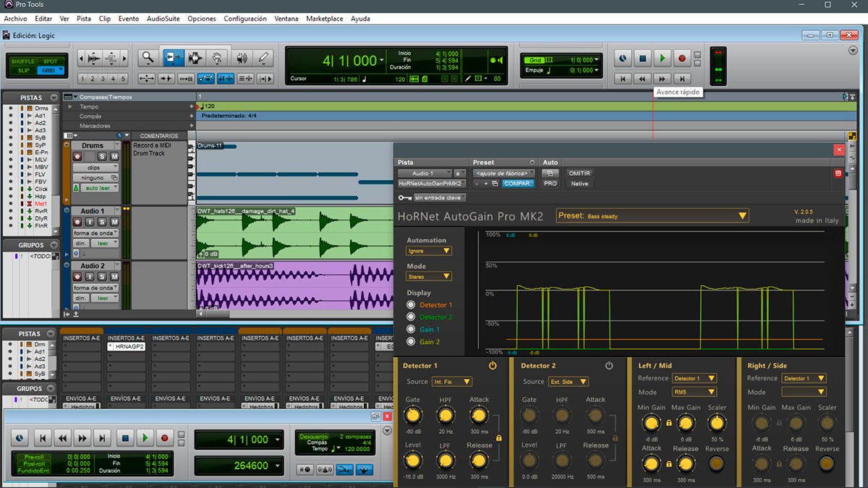Screen dimensions: 868x488
Task: Select Gain 1 display radio button
Action: coord(412,330)
